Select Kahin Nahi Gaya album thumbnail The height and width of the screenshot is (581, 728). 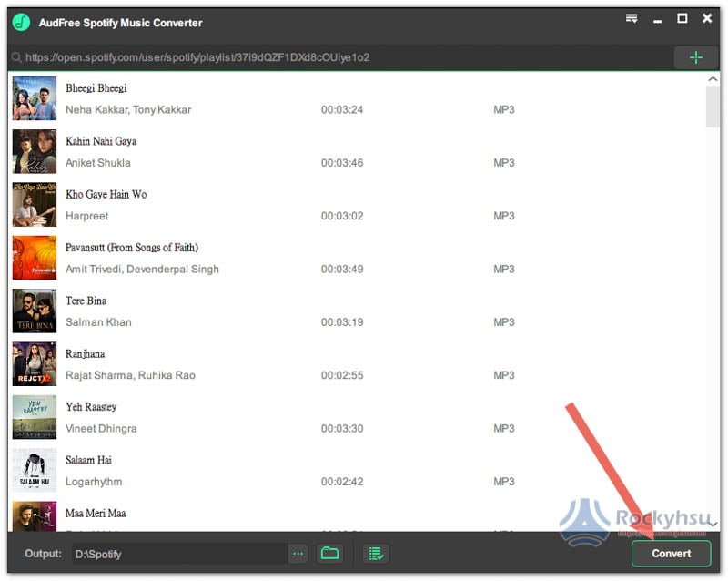[35, 151]
